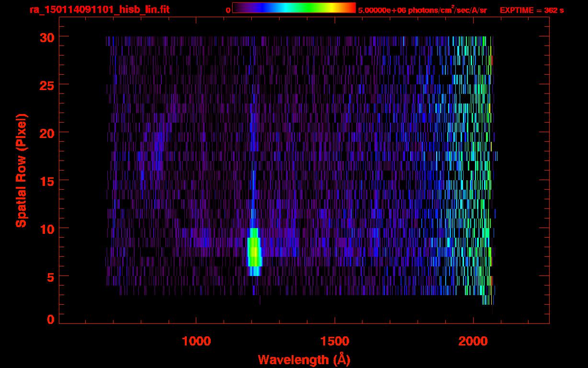Click the color bar minimum label 0
This screenshot has width=588, height=368.
pyautogui.click(x=228, y=10)
